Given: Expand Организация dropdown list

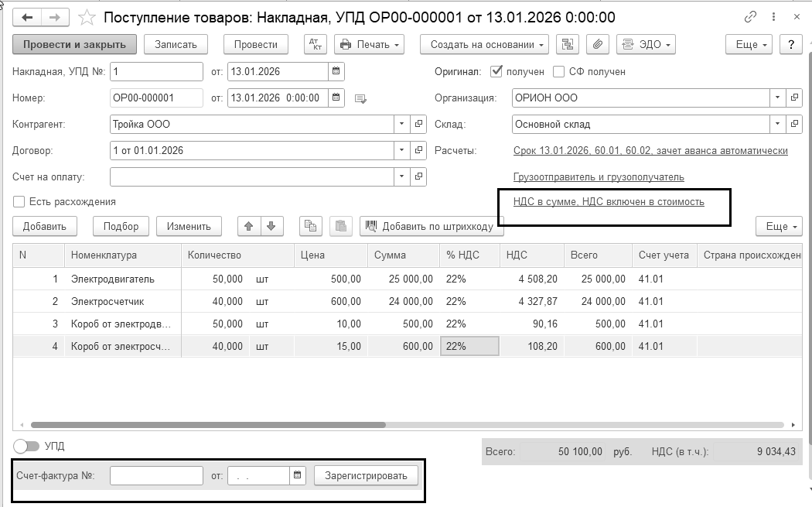Looking at the screenshot, I should (777, 98).
